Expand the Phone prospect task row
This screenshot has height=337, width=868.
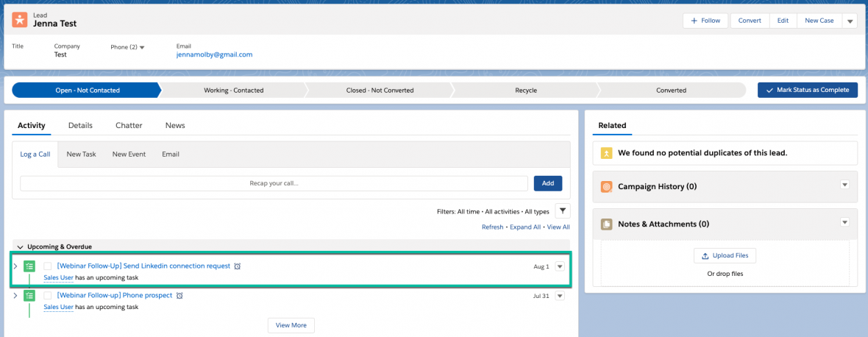tap(15, 296)
